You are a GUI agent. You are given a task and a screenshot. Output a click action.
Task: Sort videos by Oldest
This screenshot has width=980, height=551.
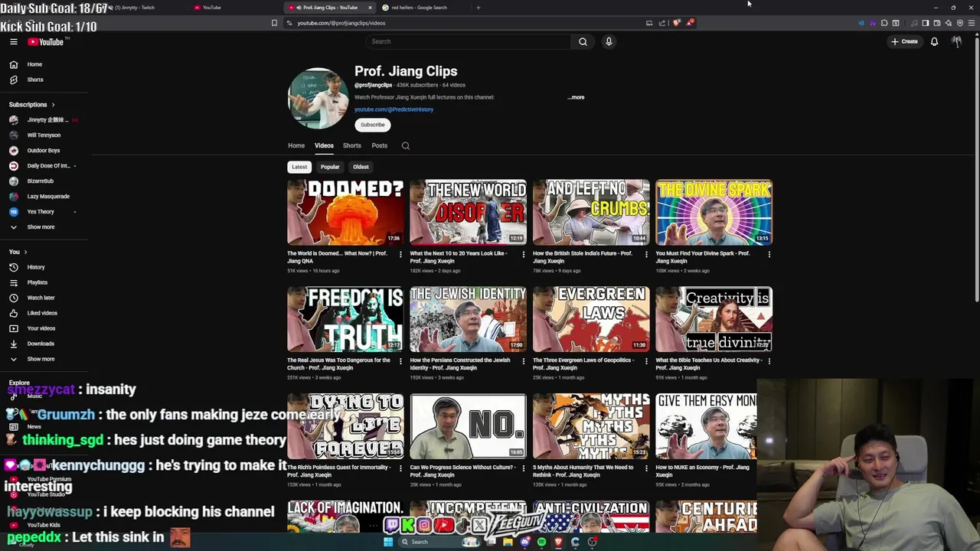(x=361, y=167)
